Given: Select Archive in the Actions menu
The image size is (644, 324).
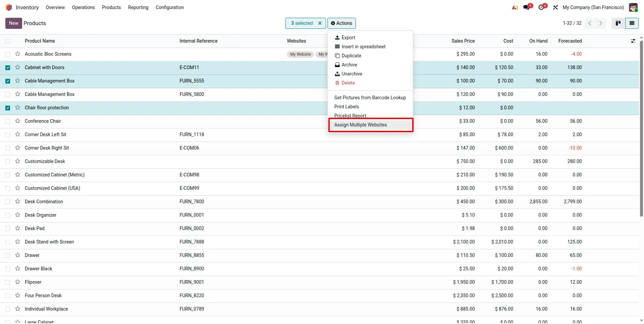Looking at the screenshot, I should [370, 65].
